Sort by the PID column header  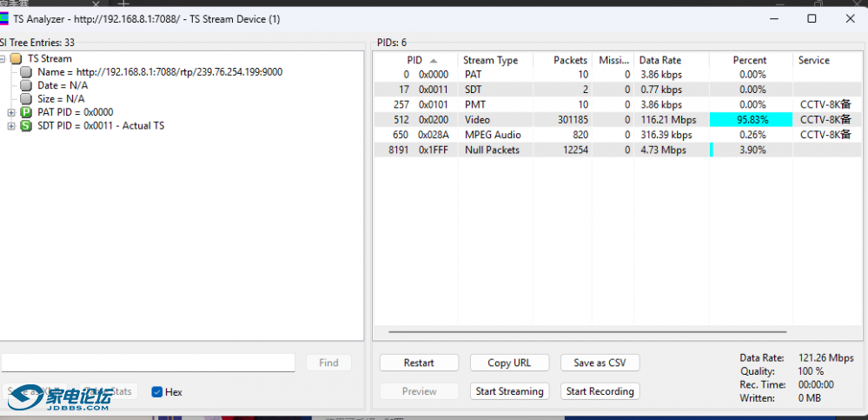coord(414,60)
